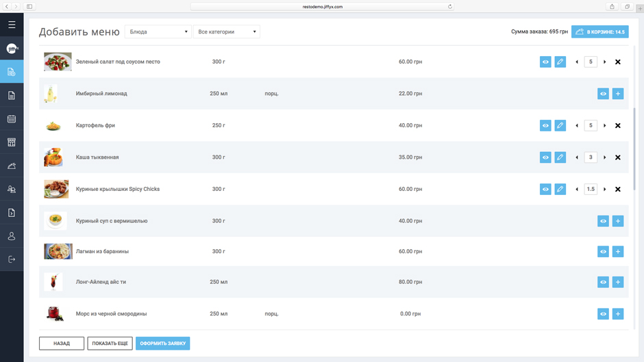Add Имбирный лимонад to the cart
Image resolution: width=644 pixels, height=362 pixels.
click(617, 94)
